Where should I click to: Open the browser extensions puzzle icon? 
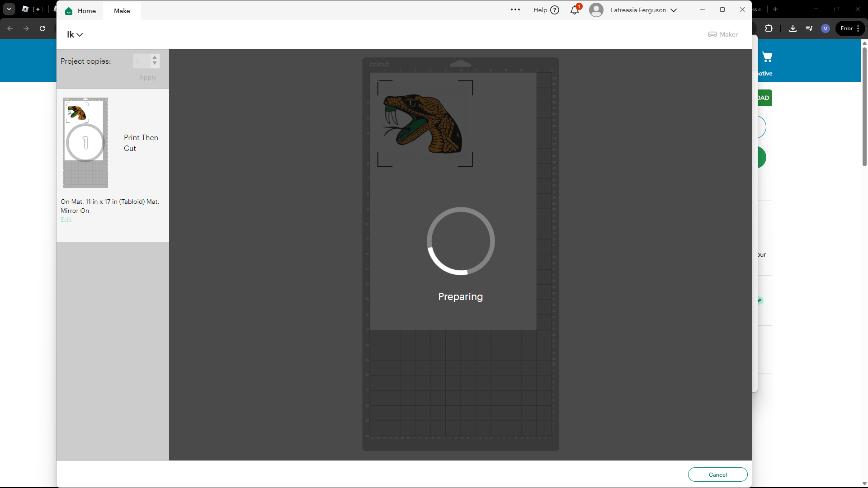769,28
